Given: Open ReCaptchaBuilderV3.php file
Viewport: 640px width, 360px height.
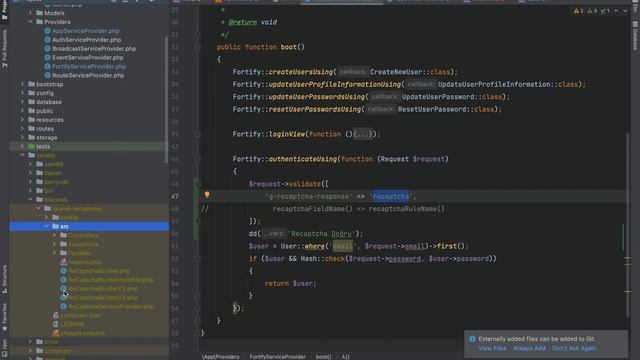Looking at the screenshot, I should coord(103,298).
